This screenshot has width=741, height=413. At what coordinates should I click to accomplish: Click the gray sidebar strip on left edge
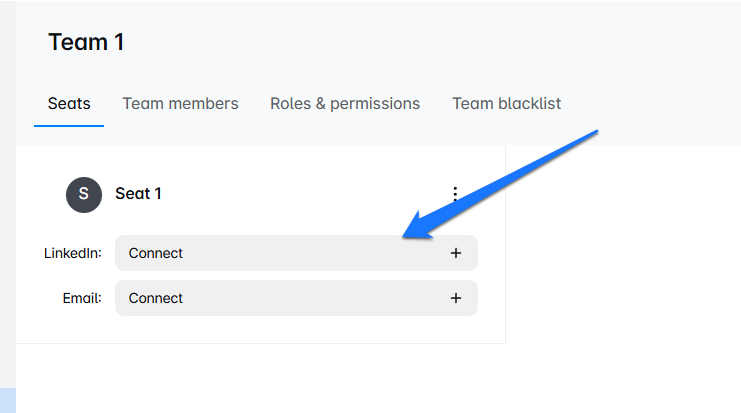tap(7, 200)
